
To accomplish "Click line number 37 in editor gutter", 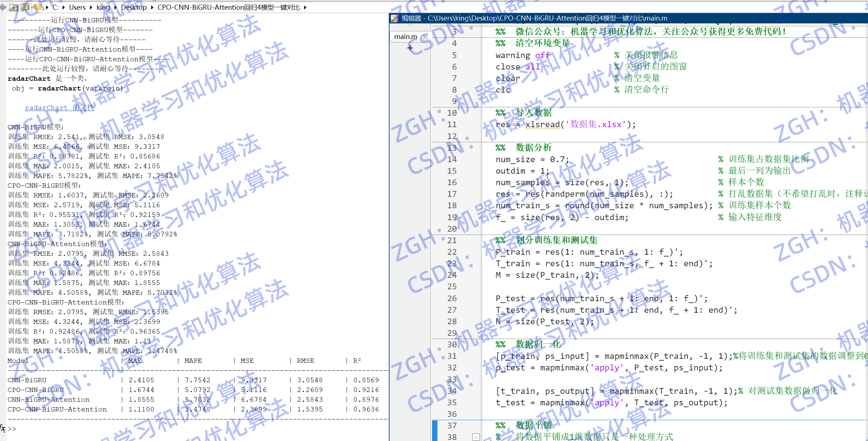I will click(452, 426).
